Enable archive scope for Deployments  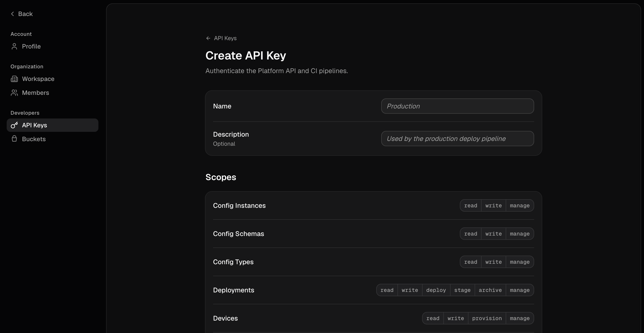tap(490, 290)
